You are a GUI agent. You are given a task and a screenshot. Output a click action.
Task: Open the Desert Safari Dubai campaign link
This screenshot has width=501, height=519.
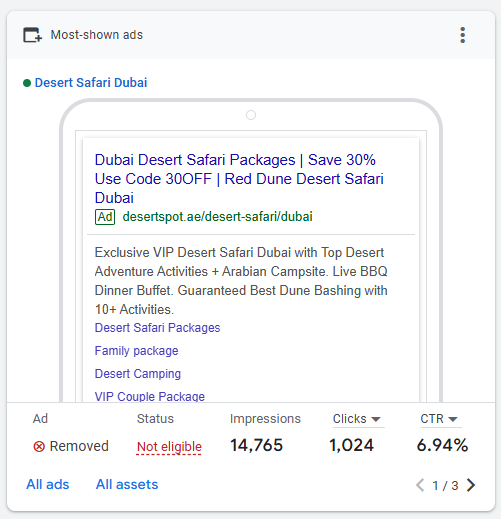tap(91, 83)
